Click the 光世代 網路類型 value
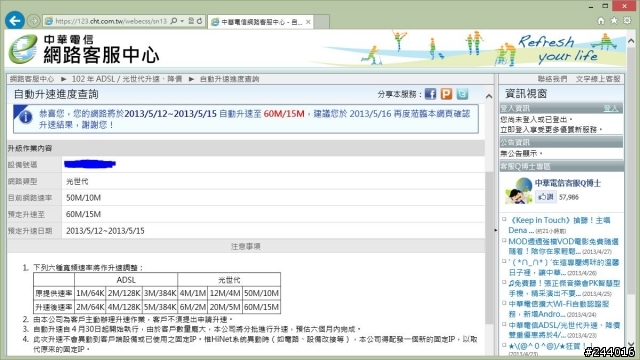The image size is (640, 360). [77, 181]
